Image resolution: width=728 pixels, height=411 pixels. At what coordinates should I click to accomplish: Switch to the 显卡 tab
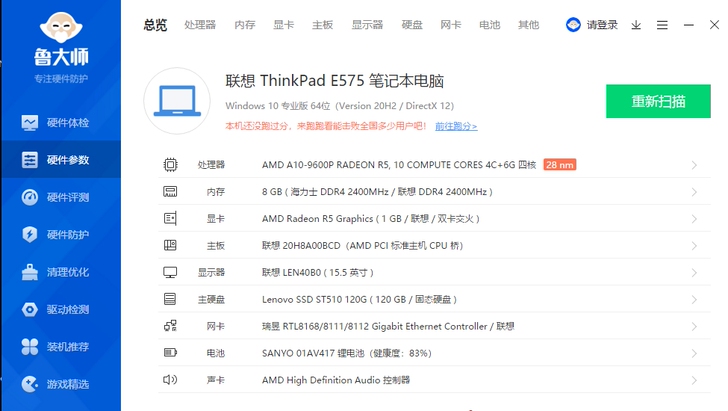(x=283, y=25)
